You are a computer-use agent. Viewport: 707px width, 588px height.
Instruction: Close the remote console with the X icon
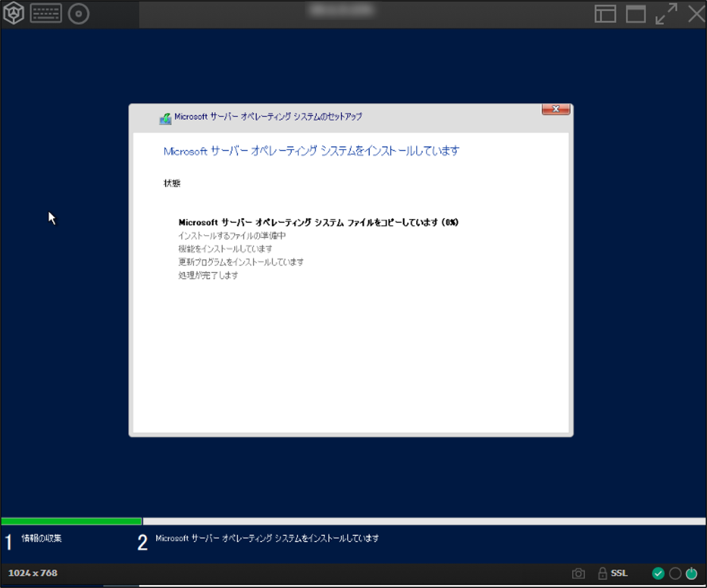point(696,14)
